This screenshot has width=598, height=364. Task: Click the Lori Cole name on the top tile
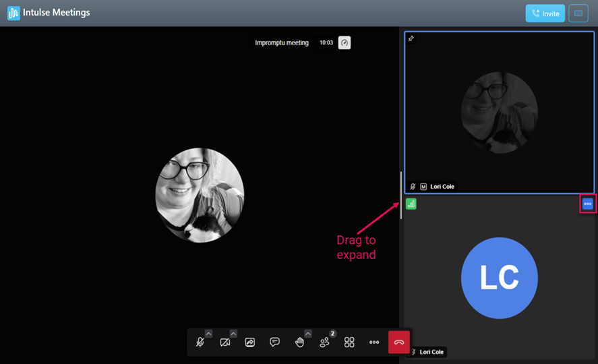coord(442,187)
